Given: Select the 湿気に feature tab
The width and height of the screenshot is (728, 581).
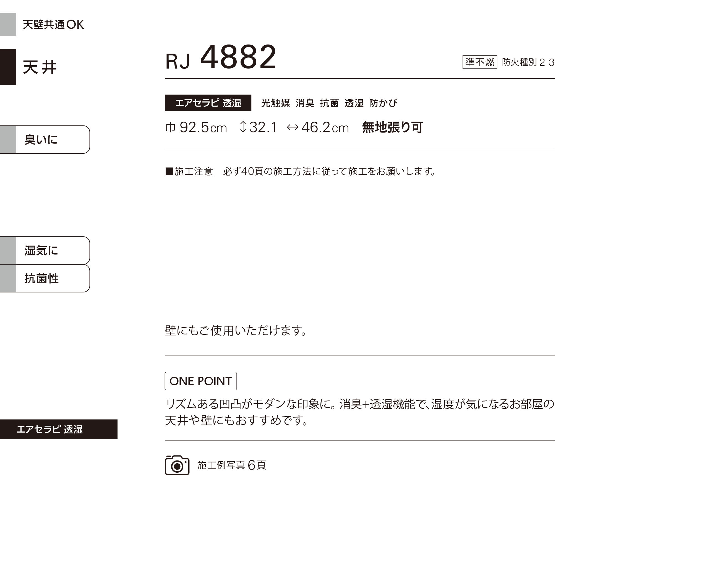Looking at the screenshot, I should pyautogui.click(x=45, y=250).
